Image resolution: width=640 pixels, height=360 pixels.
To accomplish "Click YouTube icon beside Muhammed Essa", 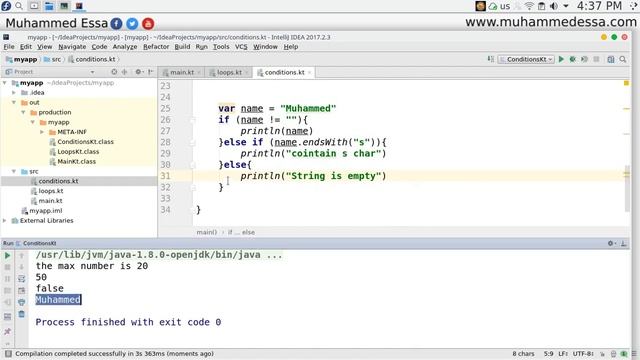I will click(148, 24).
